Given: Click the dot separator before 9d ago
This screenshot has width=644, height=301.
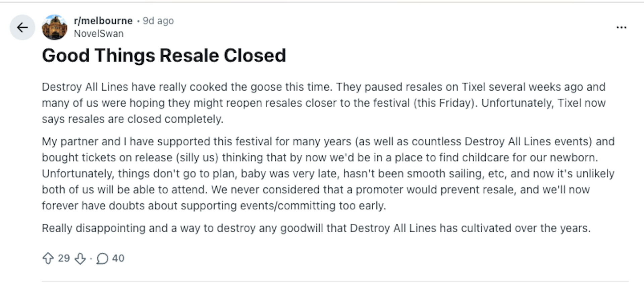Looking at the screenshot, I should point(138,21).
